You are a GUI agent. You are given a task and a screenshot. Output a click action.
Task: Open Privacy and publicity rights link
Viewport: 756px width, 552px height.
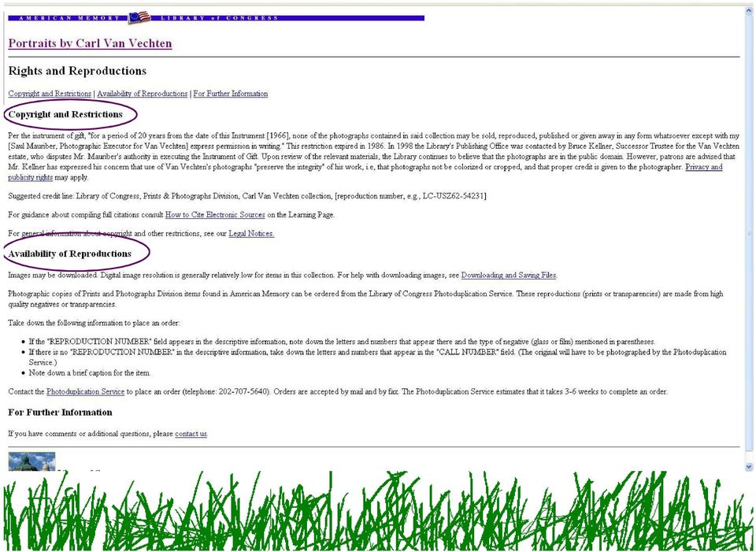[x=703, y=167]
